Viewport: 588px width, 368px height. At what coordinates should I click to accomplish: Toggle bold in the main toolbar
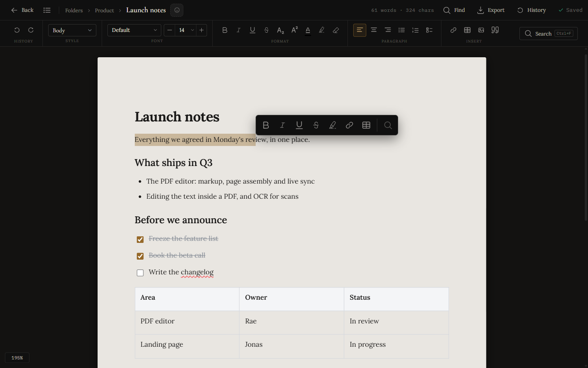pos(225,30)
